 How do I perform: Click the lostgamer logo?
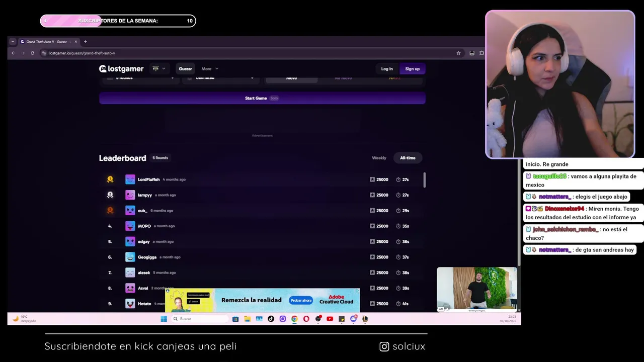click(x=121, y=69)
